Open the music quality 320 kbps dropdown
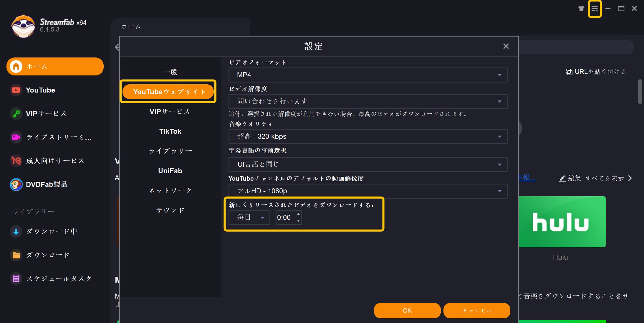 click(x=368, y=136)
